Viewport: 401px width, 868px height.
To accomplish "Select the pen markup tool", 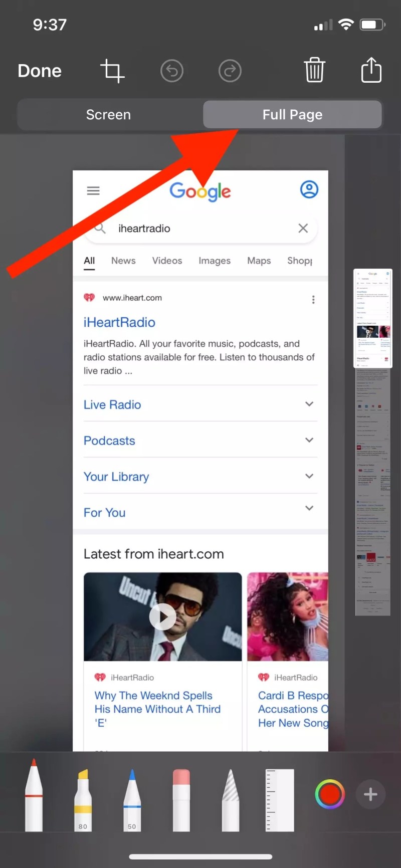I will 34,795.
